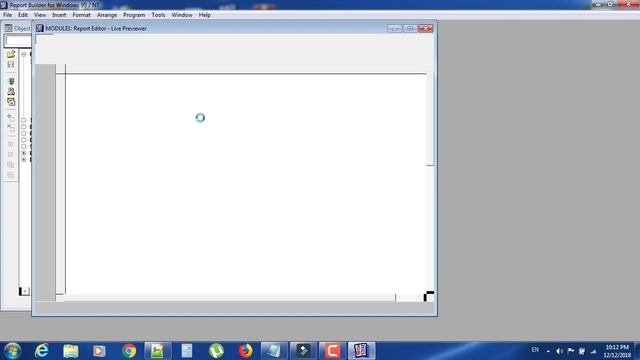
Task: Show hidden tray icons arrow
Action: point(548,351)
